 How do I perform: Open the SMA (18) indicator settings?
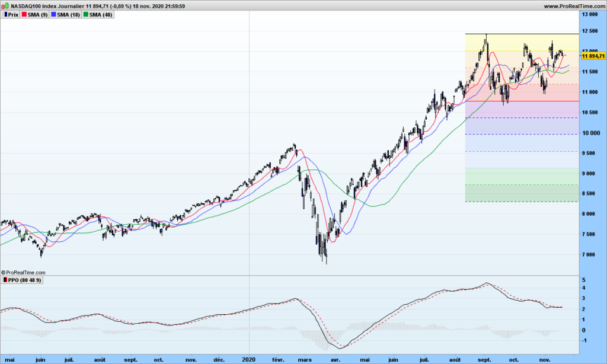point(69,15)
